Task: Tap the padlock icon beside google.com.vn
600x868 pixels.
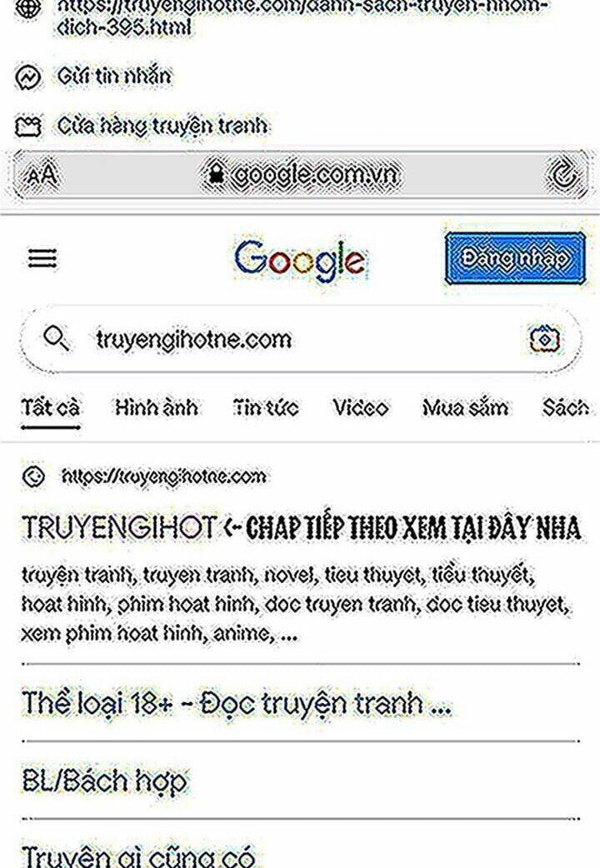Action: (216, 175)
